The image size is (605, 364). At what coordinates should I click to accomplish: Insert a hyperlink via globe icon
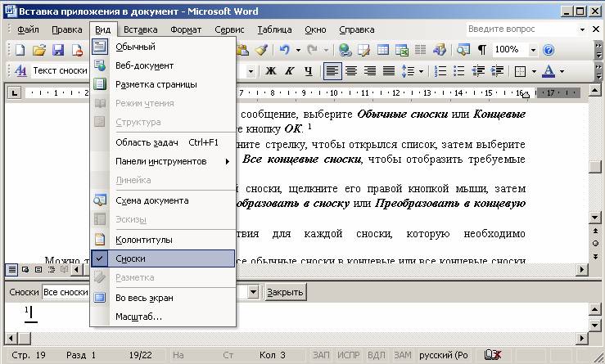pos(345,50)
